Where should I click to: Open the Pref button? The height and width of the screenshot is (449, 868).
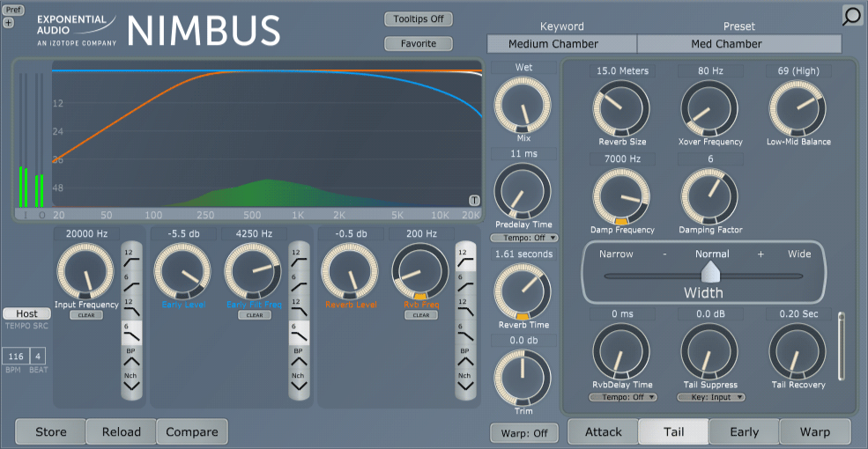pos(11,10)
